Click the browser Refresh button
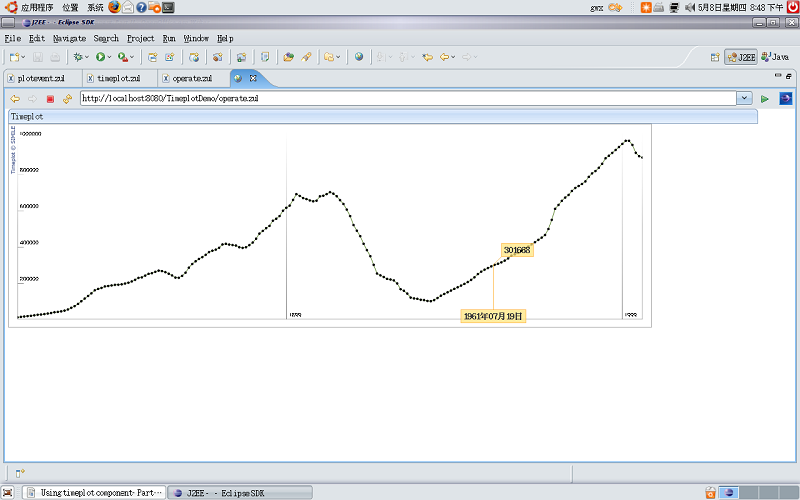800x500 pixels. pyautogui.click(x=67, y=99)
